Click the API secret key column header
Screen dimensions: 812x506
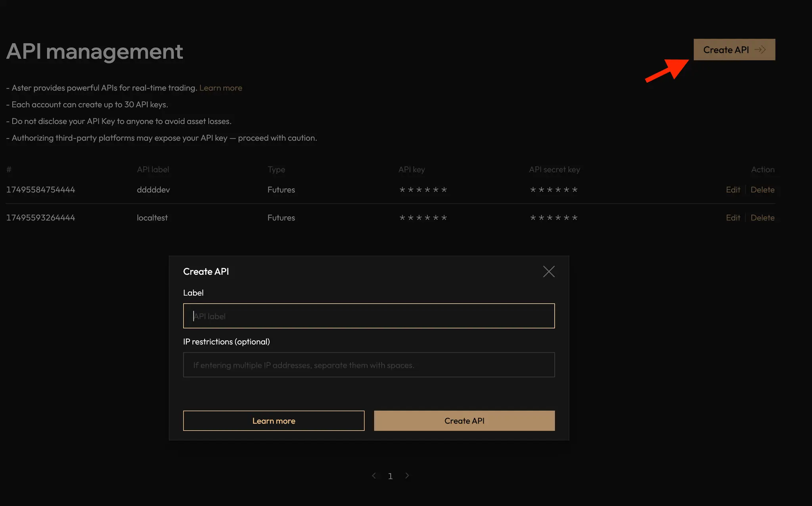[x=554, y=169]
